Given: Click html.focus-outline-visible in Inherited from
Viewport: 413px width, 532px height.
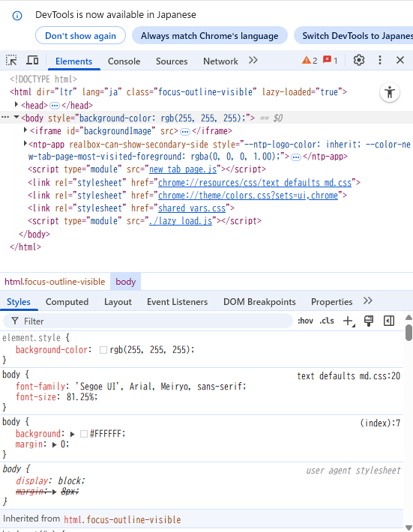Looking at the screenshot, I should coord(122,519).
